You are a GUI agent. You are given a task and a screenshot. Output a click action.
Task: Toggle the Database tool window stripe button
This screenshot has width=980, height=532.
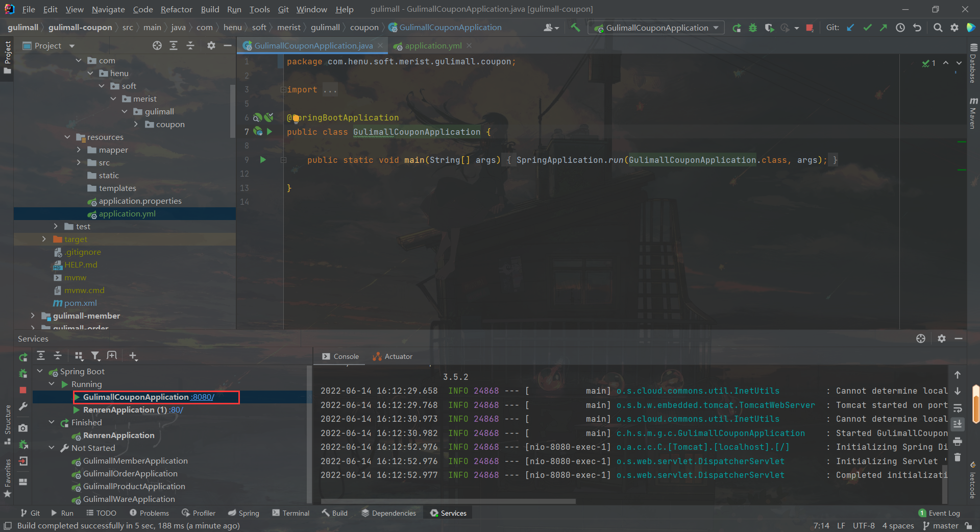click(973, 63)
